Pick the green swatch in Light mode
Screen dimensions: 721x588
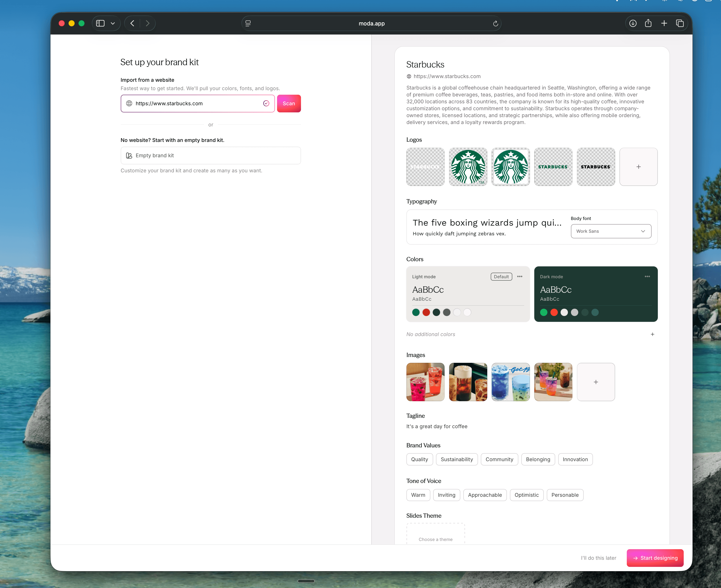point(416,312)
